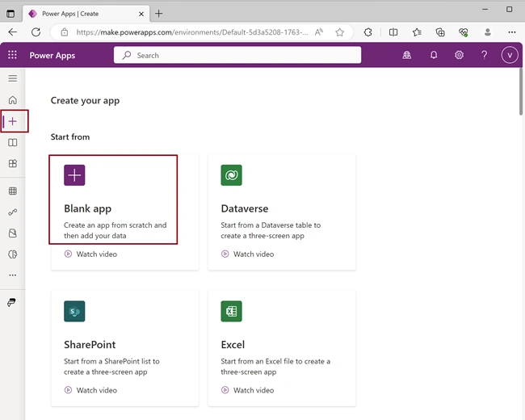The image size is (525, 420).
Task: Open the Power Platform icon at sidebar bottom
Action: click(11, 302)
